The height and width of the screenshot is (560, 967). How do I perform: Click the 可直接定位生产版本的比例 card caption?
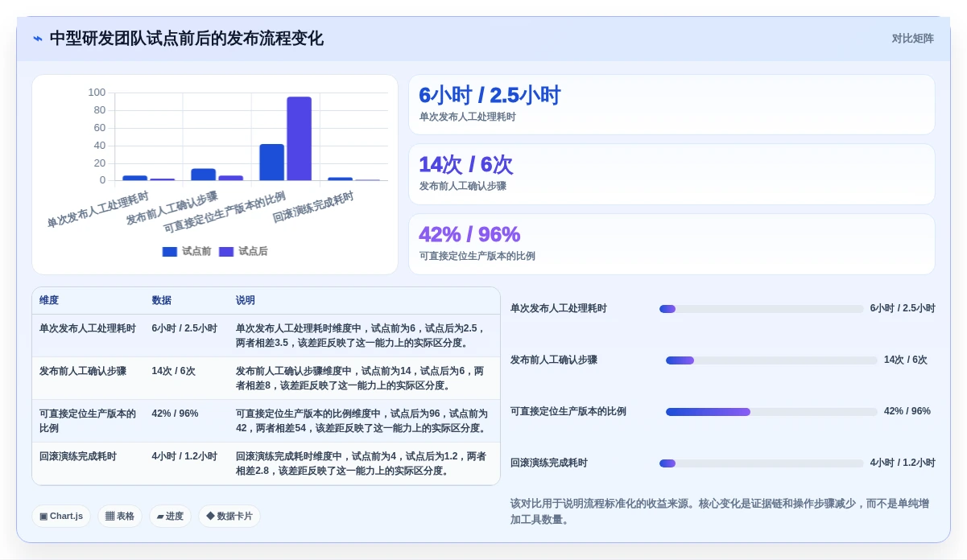click(477, 256)
